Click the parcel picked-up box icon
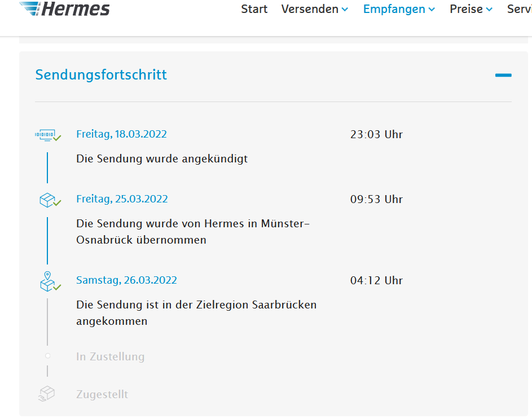The width and height of the screenshot is (532, 419). click(x=47, y=200)
